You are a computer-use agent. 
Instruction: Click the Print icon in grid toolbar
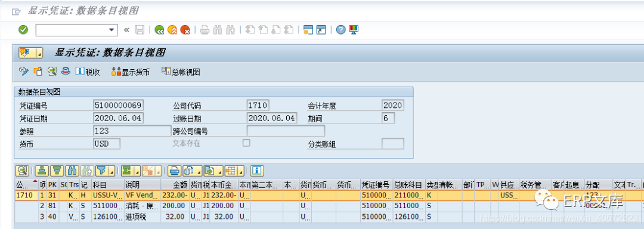175,171
